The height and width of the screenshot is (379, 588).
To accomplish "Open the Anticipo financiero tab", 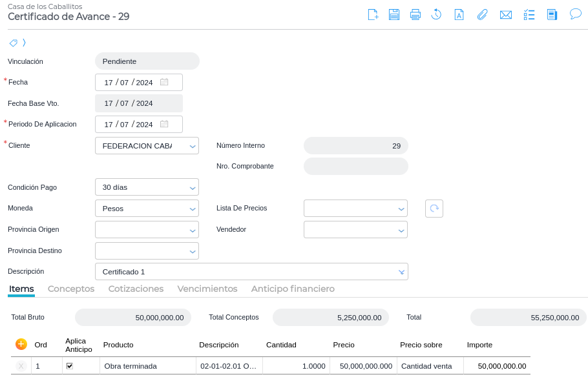I will pyautogui.click(x=293, y=289).
